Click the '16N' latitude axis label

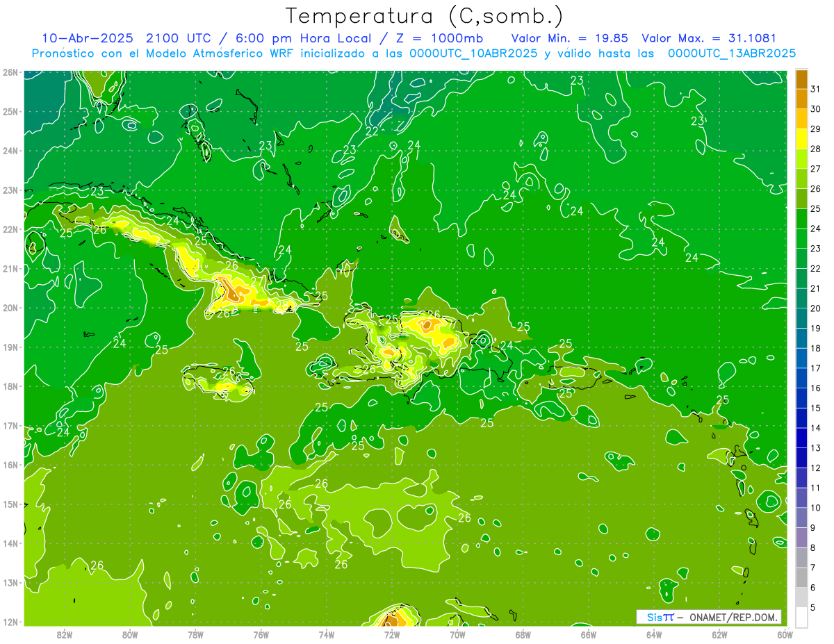click(10, 465)
